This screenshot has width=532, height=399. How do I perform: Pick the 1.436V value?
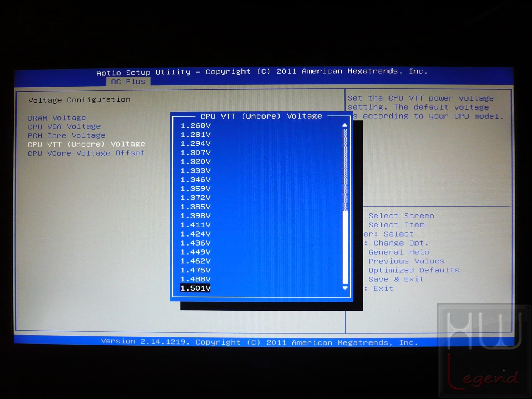(196, 243)
